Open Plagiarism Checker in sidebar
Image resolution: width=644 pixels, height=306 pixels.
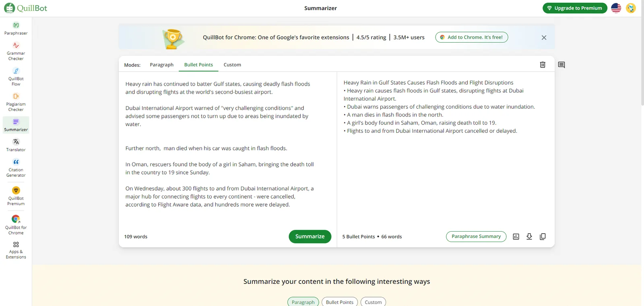tap(16, 102)
